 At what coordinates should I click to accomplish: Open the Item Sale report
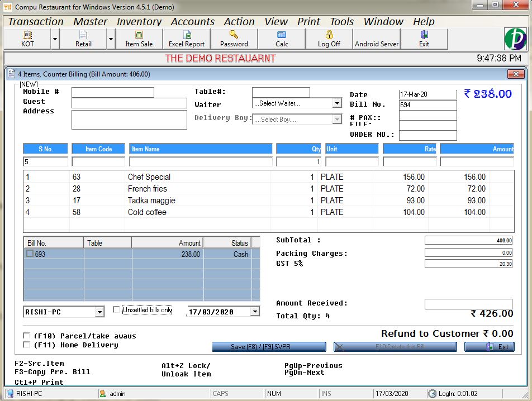[x=139, y=39]
